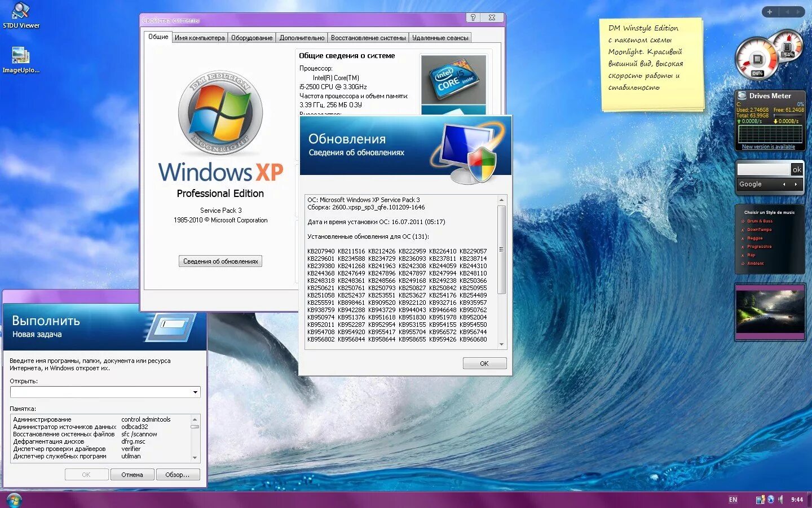Click the updates list scroll-up arrow
This screenshot has width=812, height=508.
pos(501,200)
